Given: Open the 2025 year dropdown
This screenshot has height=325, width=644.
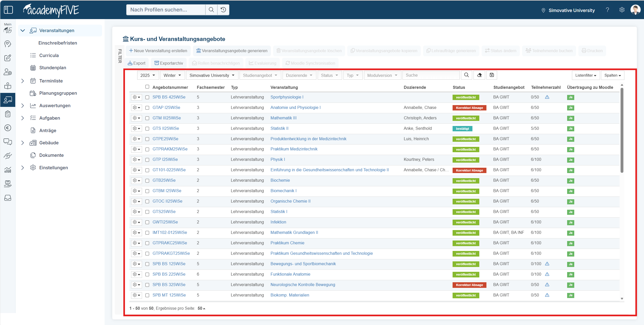Looking at the screenshot, I should point(148,75).
